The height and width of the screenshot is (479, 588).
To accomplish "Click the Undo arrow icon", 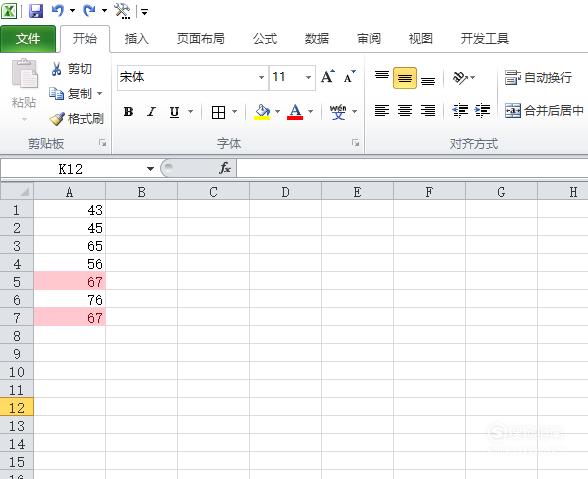I will [x=57, y=11].
